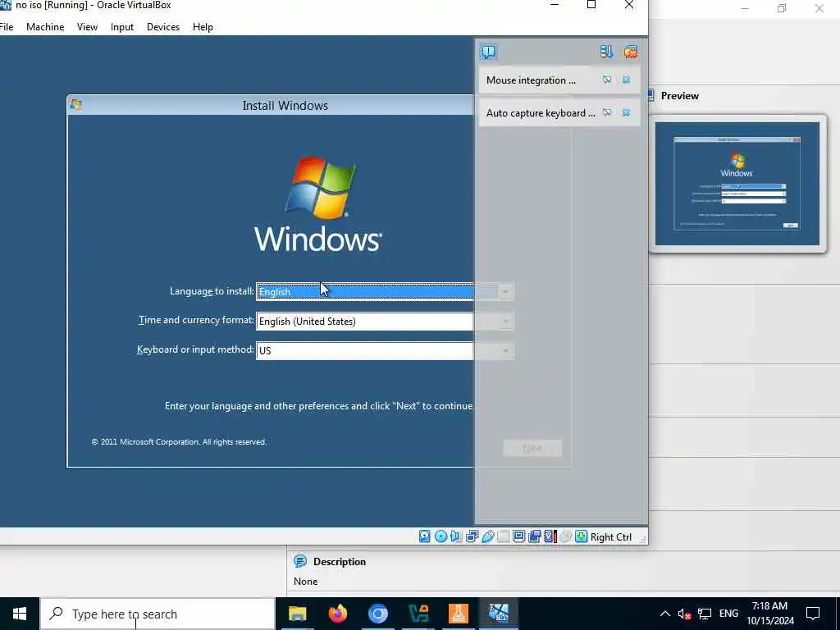The height and width of the screenshot is (630, 840).
Task: Launch Firefox from the taskbar
Action: [x=337, y=614]
